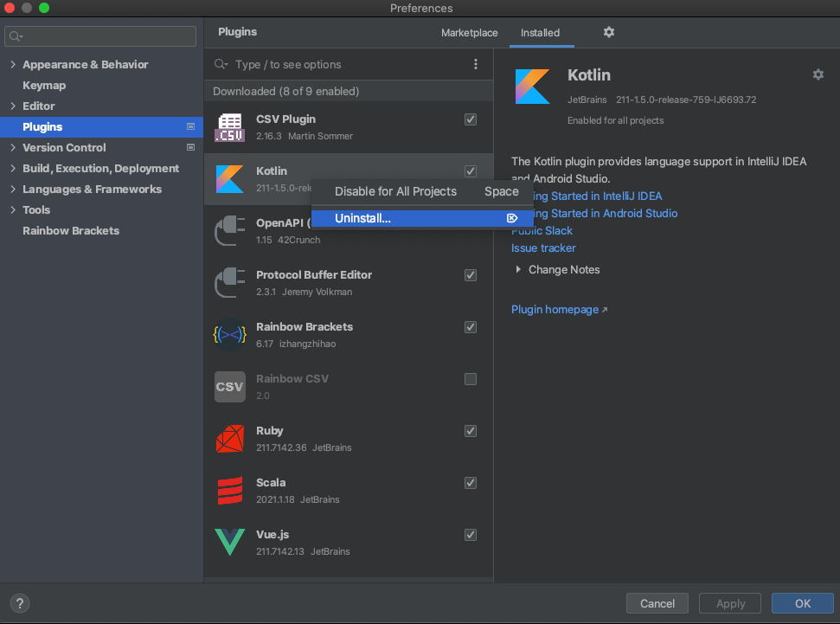This screenshot has height=624, width=840.
Task: Expand Languages & Frameworks section
Action: (13, 190)
